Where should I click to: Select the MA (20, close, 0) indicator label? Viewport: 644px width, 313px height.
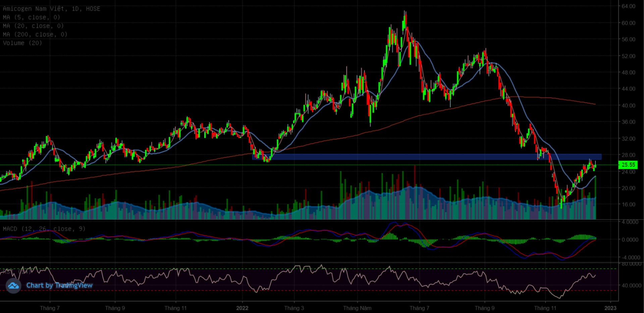click(33, 26)
